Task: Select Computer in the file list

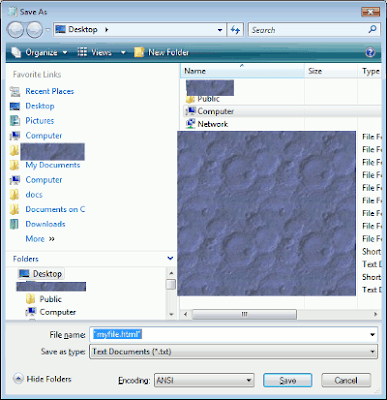Action: pos(215,111)
